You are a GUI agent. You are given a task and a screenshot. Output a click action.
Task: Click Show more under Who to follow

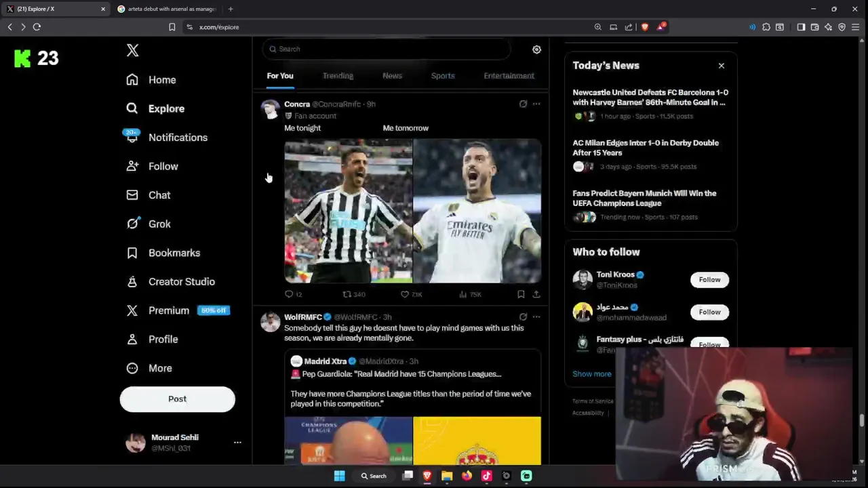592,374
